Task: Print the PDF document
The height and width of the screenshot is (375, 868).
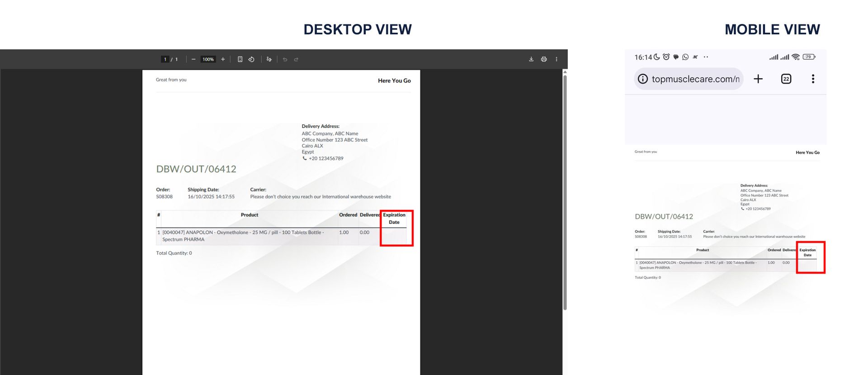Action: click(544, 59)
